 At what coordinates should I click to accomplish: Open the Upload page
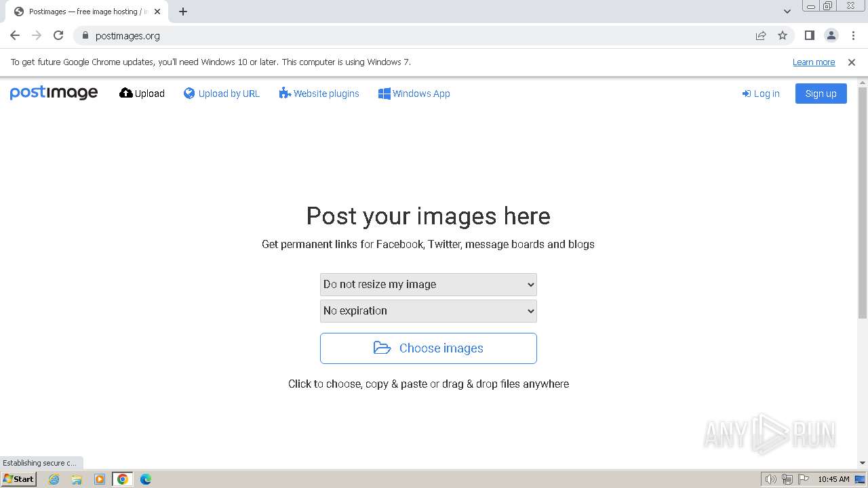tap(142, 94)
